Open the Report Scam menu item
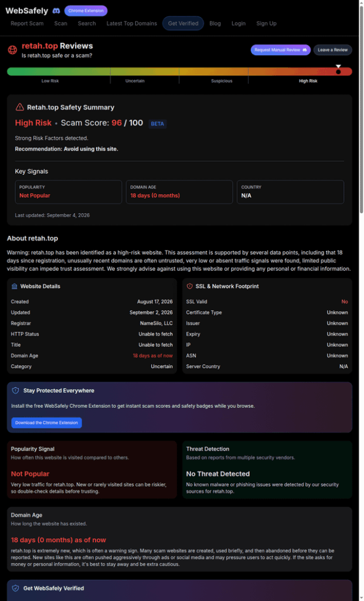Image resolution: width=364 pixels, height=601 pixels. click(x=27, y=23)
